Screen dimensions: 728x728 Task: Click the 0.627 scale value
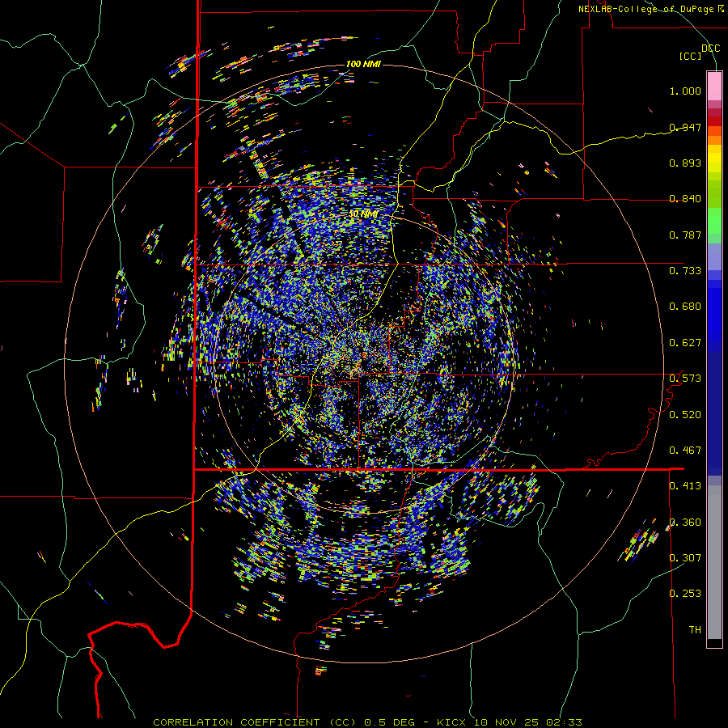click(x=685, y=343)
